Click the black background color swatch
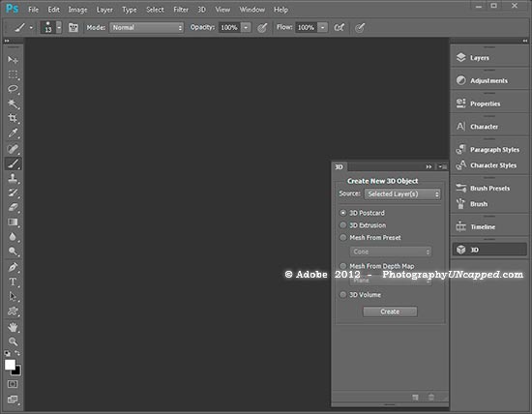The width and height of the screenshot is (532, 414). [17, 370]
